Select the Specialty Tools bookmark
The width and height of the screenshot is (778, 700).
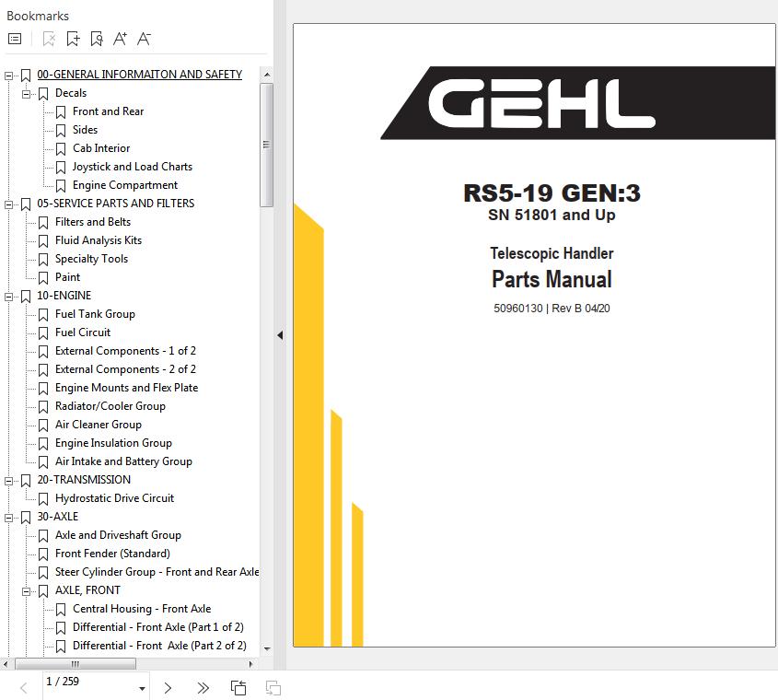(x=91, y=259)
